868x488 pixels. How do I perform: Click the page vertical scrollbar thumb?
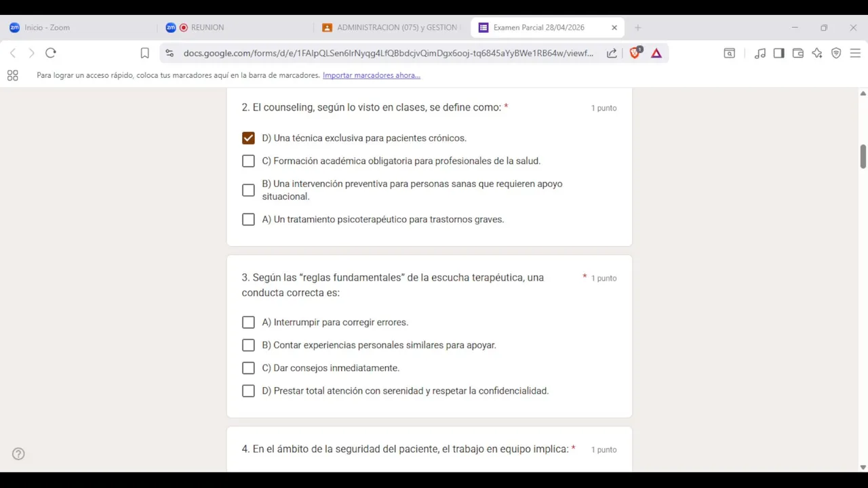863,157
